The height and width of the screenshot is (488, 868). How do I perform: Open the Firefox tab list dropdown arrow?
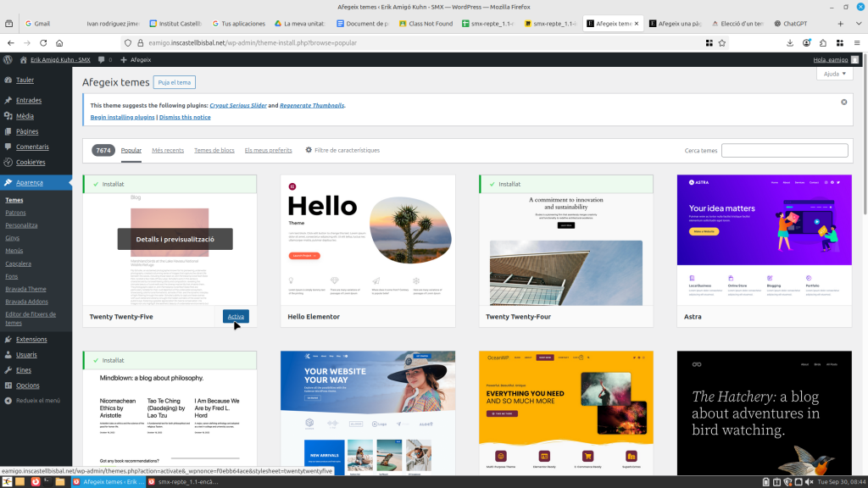click(x=859, y=24)
